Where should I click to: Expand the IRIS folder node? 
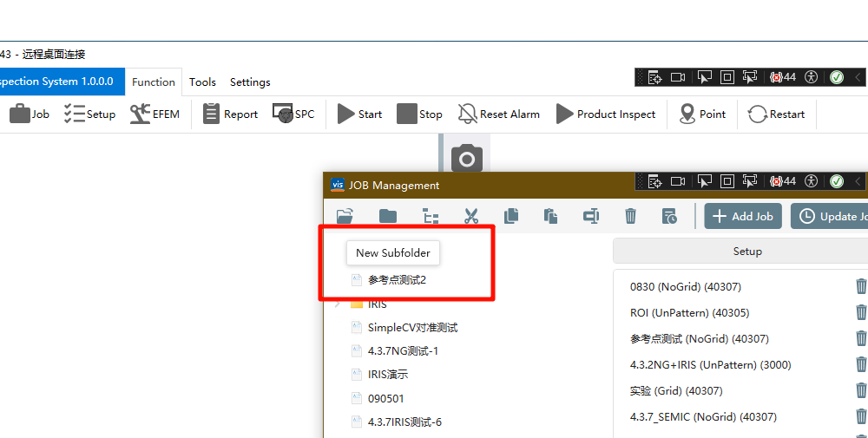(337, 304)
